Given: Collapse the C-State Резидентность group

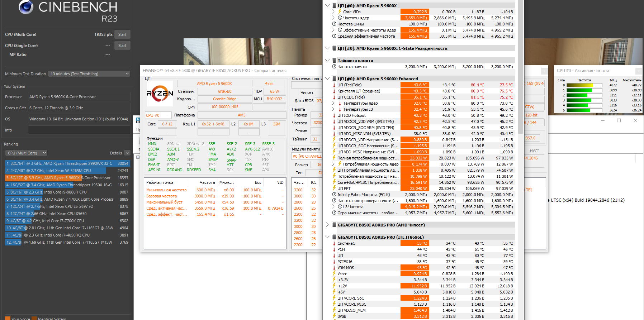Looking at the screenshot, I should [327, 48].
